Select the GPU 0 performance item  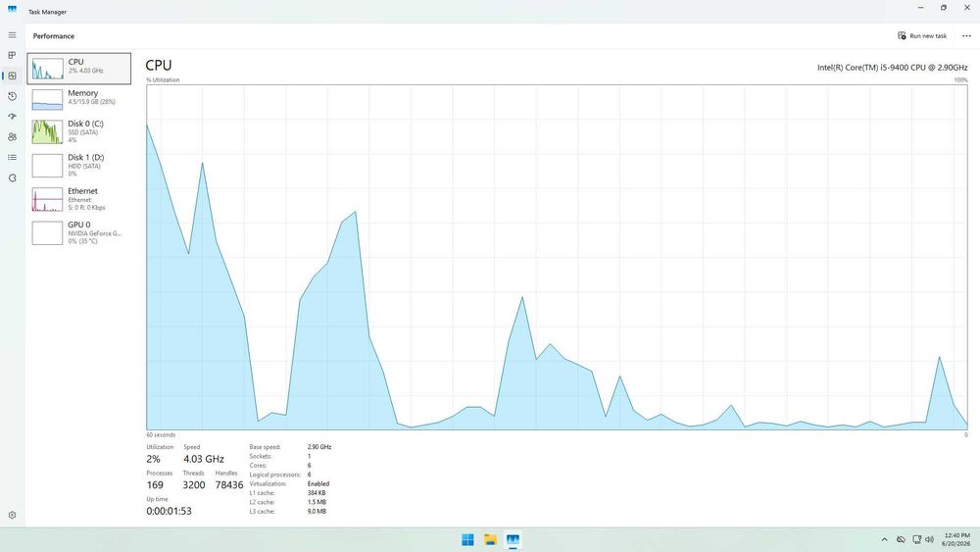(x=78, y=232)
